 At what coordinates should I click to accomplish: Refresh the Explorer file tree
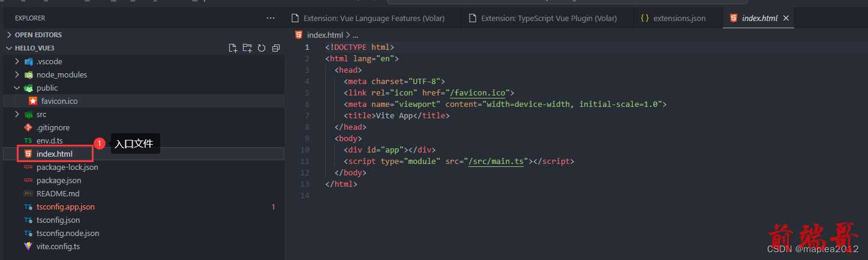(262, 48)
